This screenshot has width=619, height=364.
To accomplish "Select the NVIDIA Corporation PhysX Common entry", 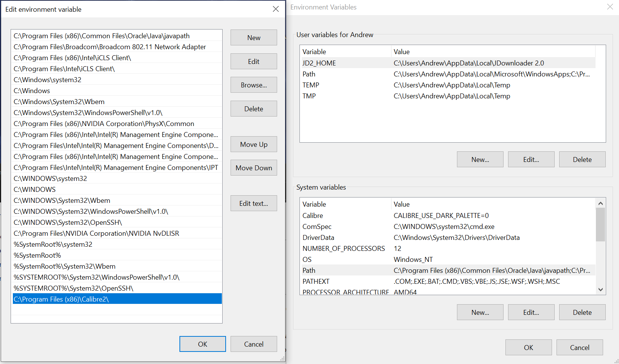I will 117,123.
